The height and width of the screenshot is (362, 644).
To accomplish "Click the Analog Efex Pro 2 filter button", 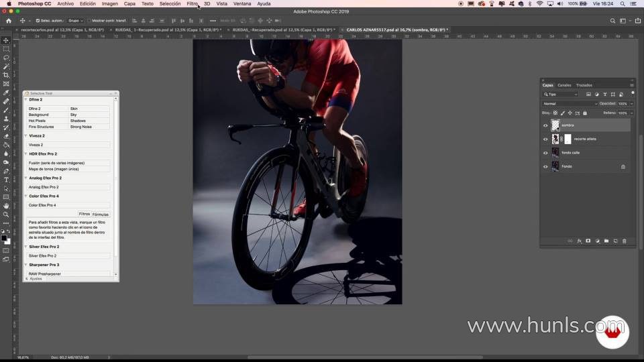I will coord(68,187).
